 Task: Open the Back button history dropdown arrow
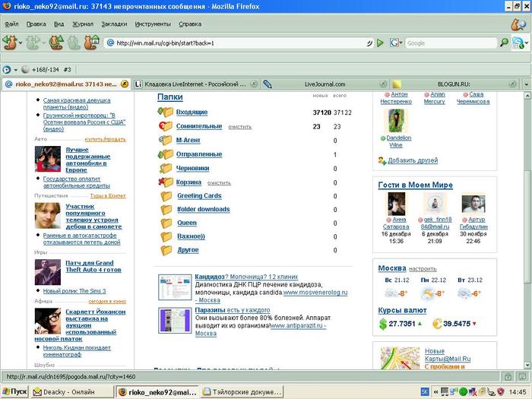pos(21,43)
